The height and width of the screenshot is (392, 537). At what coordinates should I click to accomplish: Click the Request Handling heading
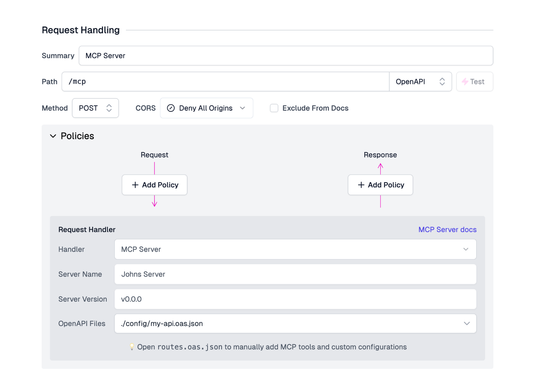[x=81, y=30]
